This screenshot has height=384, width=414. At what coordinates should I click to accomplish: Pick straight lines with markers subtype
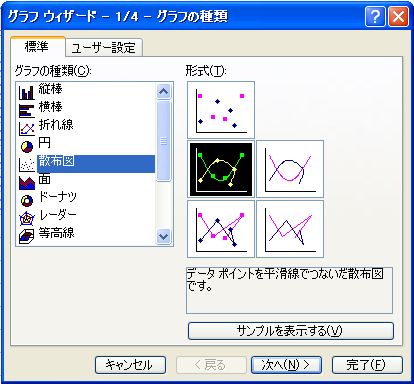pos(221,229)
